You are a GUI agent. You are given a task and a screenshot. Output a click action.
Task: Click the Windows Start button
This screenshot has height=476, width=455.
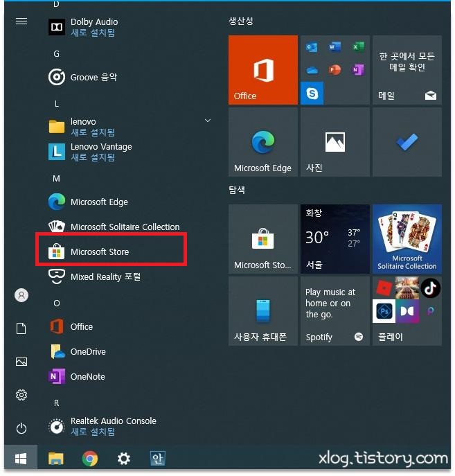[x=21, y=459]
